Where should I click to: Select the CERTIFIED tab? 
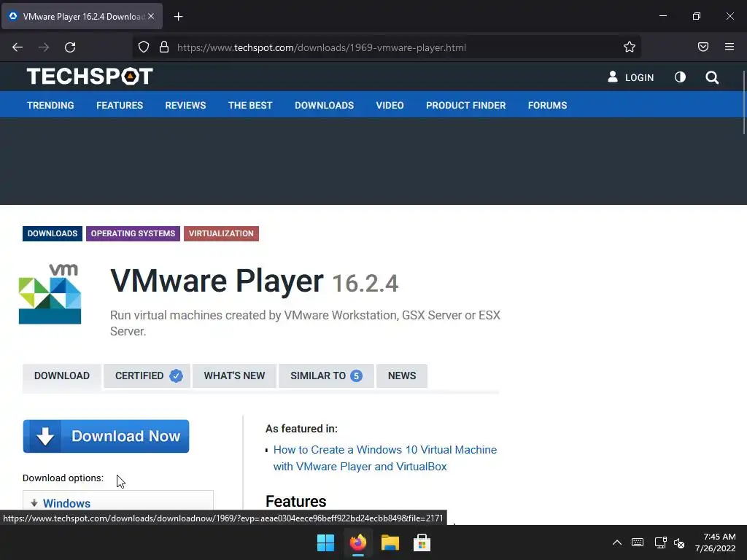[x=147, y=376]
